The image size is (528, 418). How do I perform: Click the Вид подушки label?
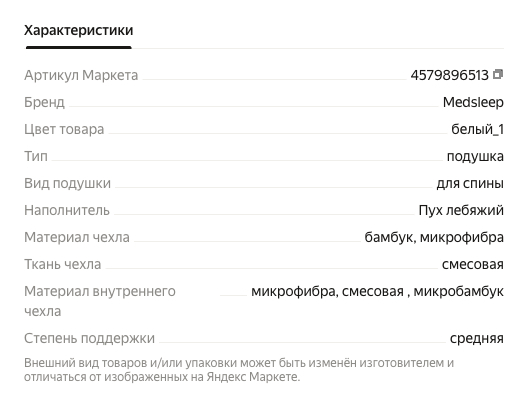[67, 183]
